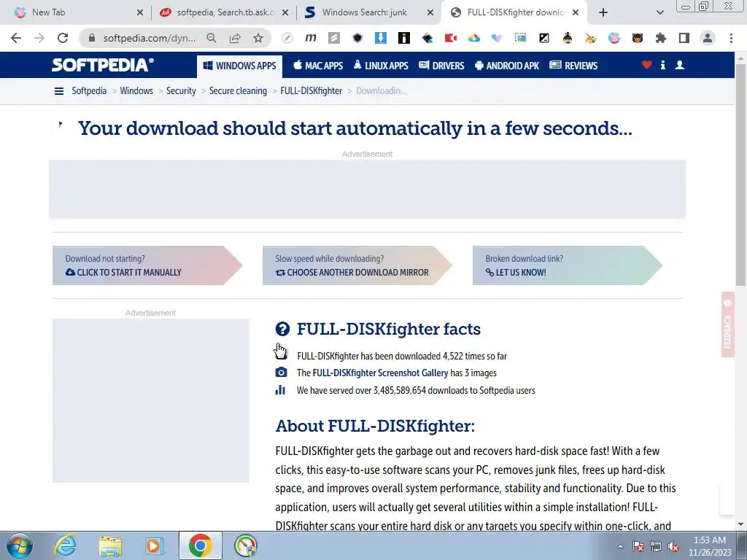Click the 'FULL-DISKfighter' breadcrumb link
Viewport: 747px width, 560px height.
311,90
